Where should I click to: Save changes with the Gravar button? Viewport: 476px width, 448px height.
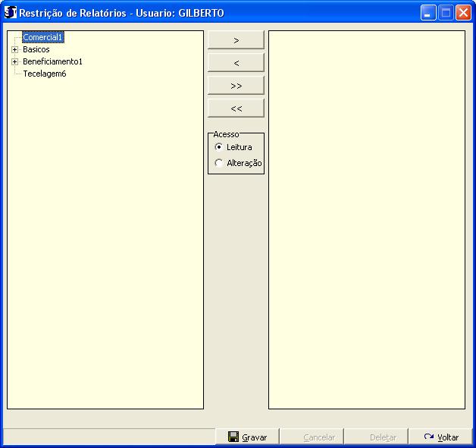click(248, 437)
